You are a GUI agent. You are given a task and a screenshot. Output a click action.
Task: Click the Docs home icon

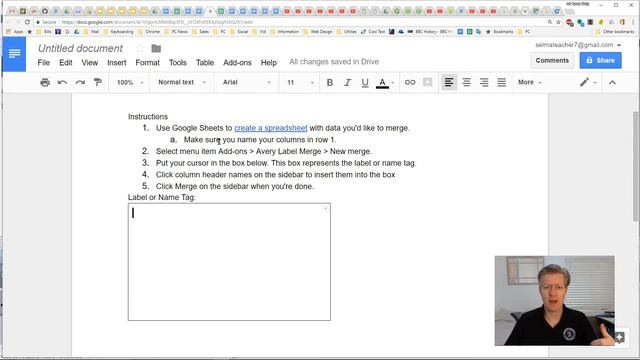click(14, 54)
